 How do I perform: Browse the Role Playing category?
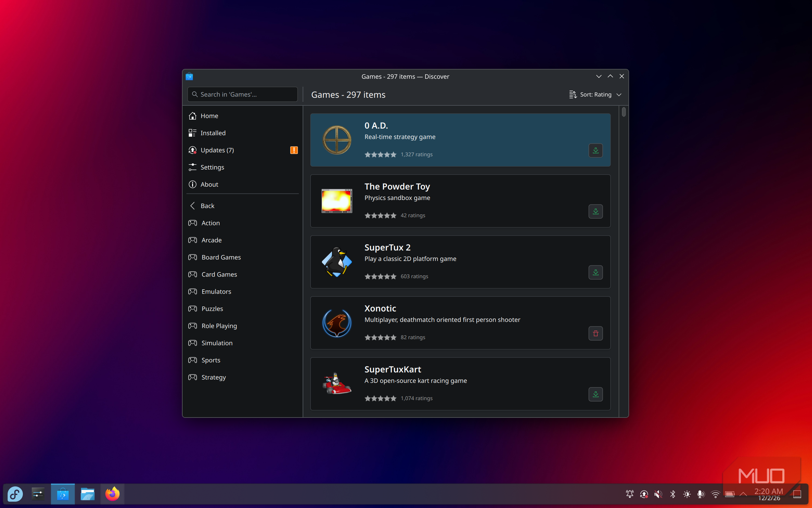[x=243, y=325]
